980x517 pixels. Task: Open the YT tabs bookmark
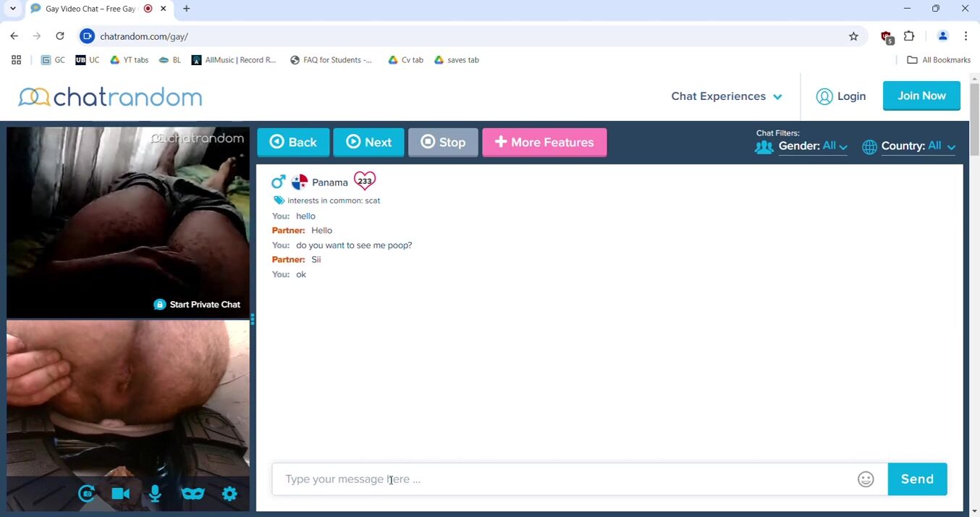(129, 60)
